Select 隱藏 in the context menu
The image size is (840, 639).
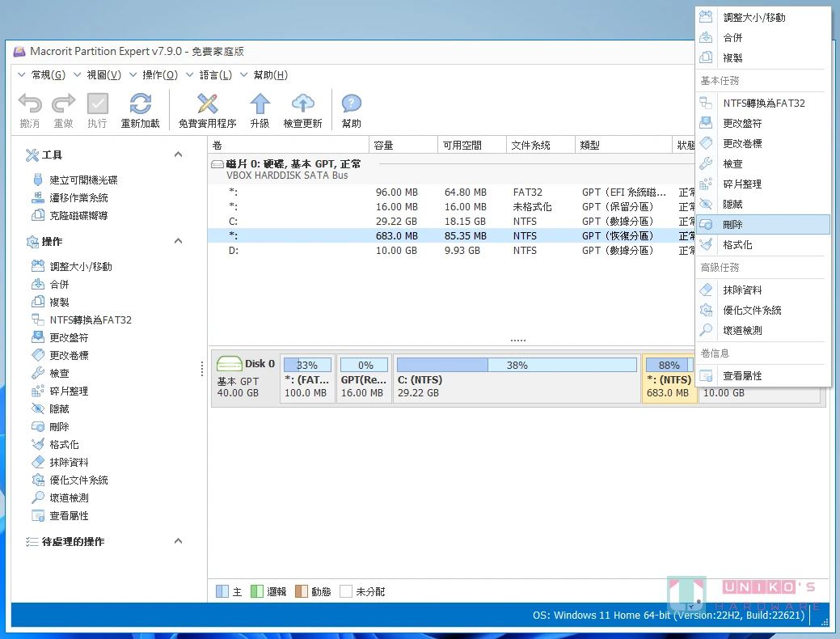pyautogui.click(x=763, y=205)
